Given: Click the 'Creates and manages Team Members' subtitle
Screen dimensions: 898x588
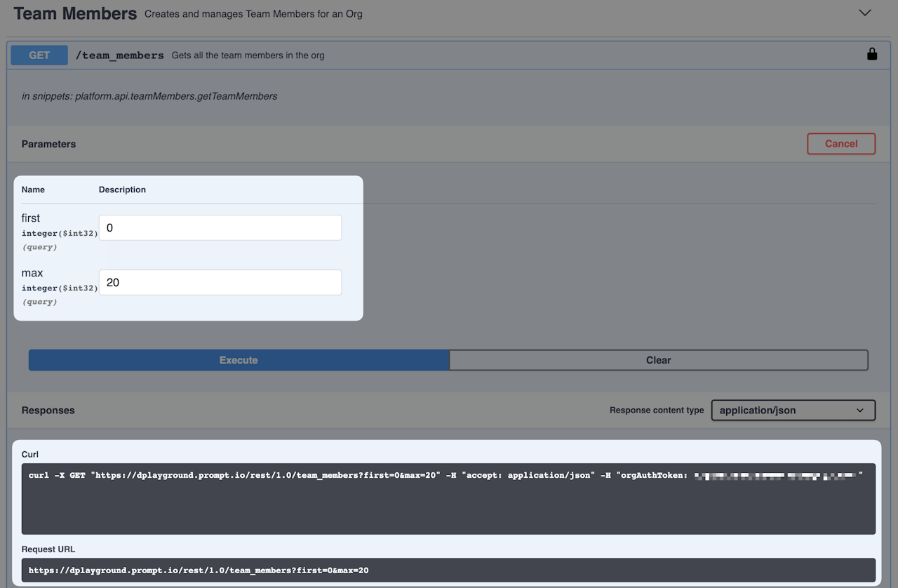Looking at the screenshot, I should [253, 14].
